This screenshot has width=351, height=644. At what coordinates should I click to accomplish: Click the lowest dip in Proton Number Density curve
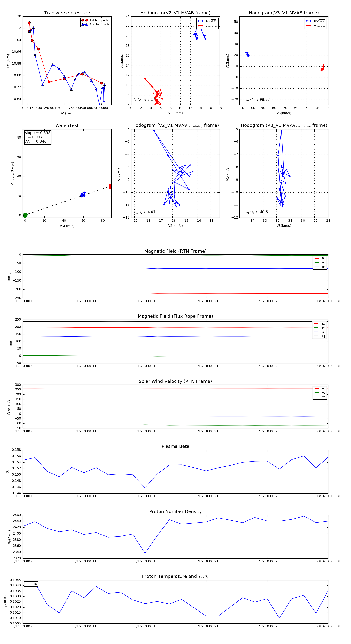point(145,553)
